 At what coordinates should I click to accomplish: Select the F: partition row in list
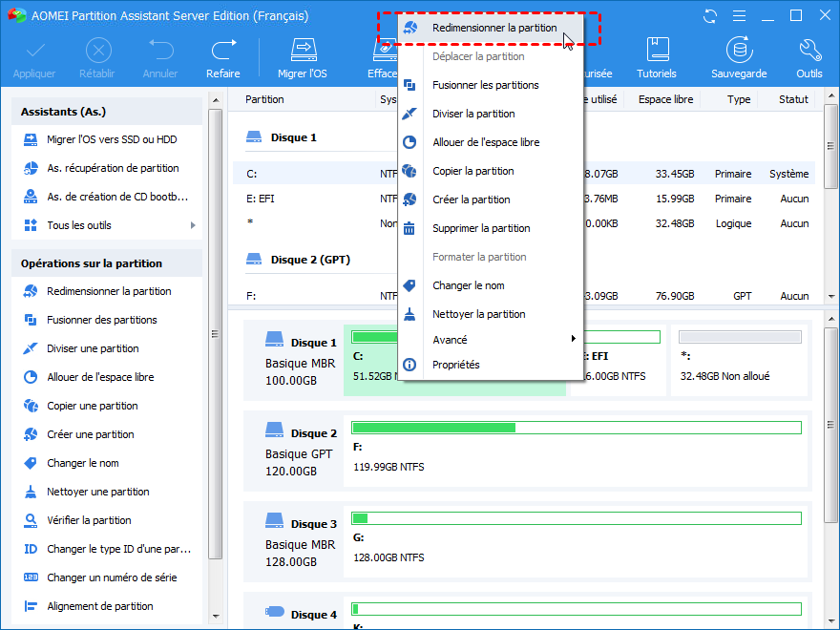coord(524,296)
